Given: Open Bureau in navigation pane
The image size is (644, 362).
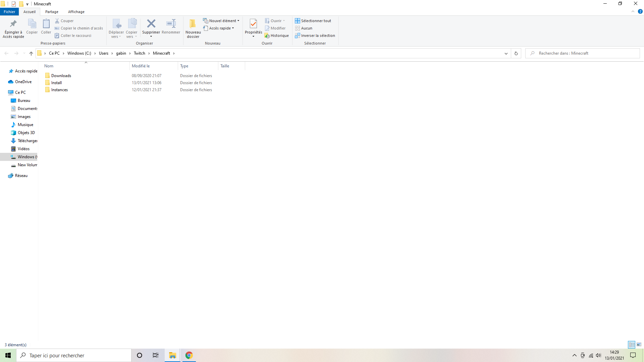Looking at the screenshot, I should 20,101.
